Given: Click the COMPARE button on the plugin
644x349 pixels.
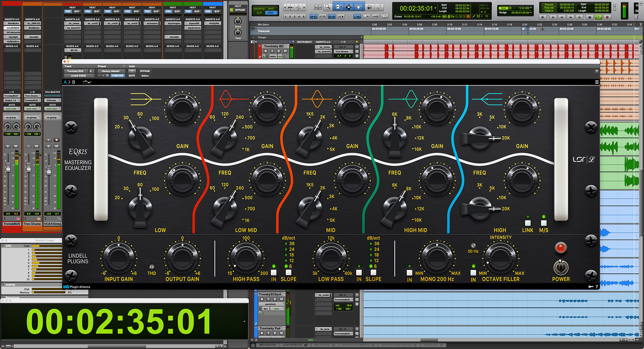Looking at the screenshot, I should tap(117, 76).
